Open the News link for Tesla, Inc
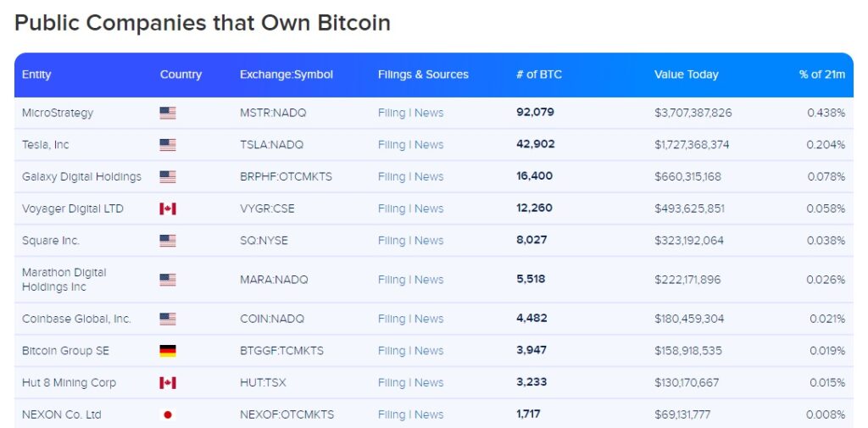 click(x=429, y=145)
